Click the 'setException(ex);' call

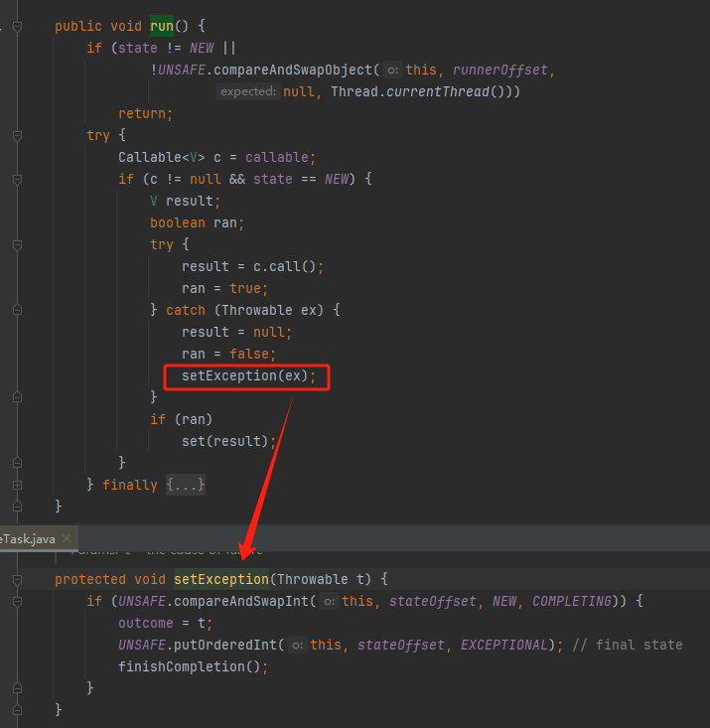[x=248, y=375]
